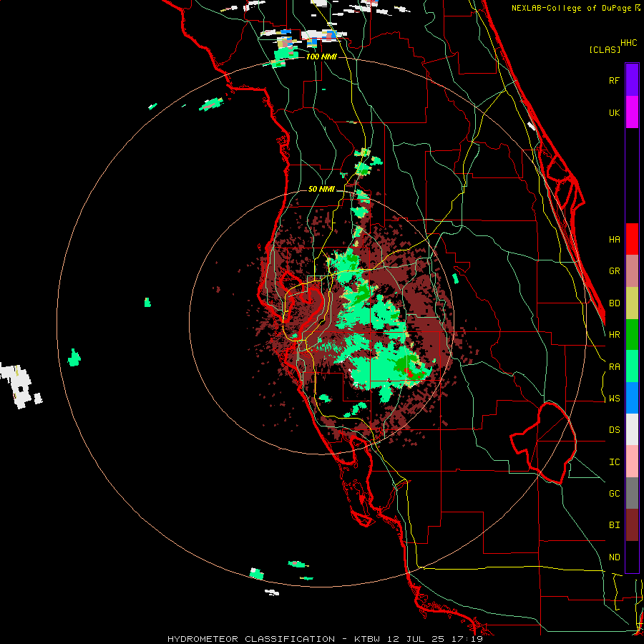Click the IC light pink legend swatch
Screen dimensions: 644x644
pos(632,462)
